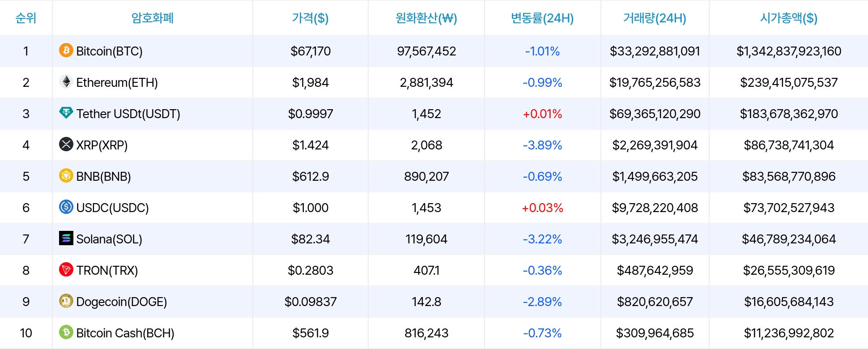Click the BNB yellow logo icon
This screenshot has height=349, width=868.
click(x=66, y=175)
